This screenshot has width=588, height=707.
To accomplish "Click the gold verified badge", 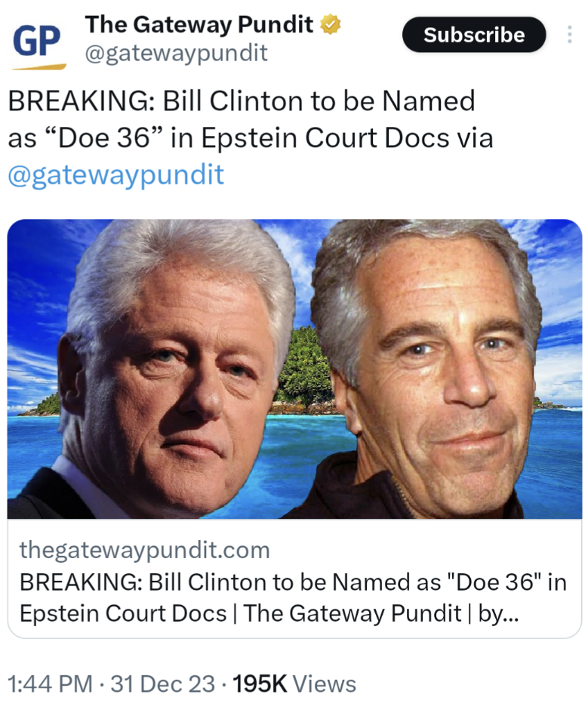I will [x=331, y=24].
